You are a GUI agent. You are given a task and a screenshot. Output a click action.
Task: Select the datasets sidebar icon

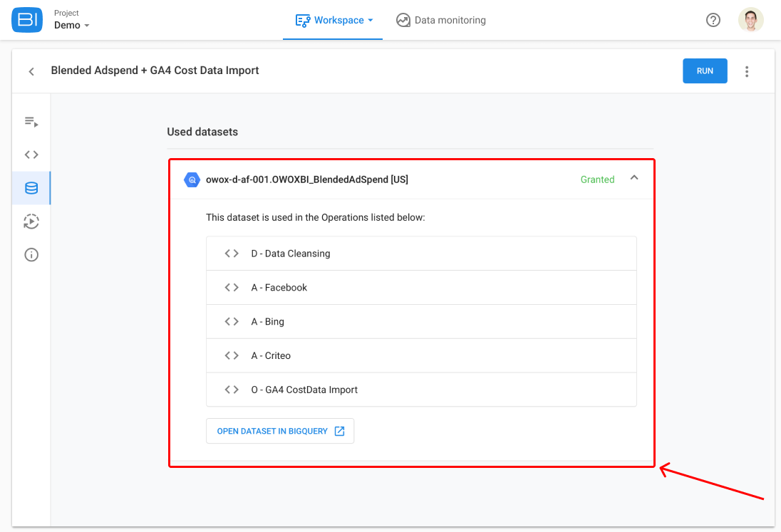pyautogui.click(x=31, y=188)
